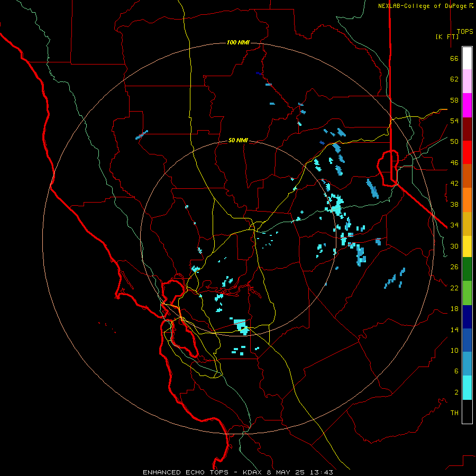Click the '58' legend value

coord(454,100)
